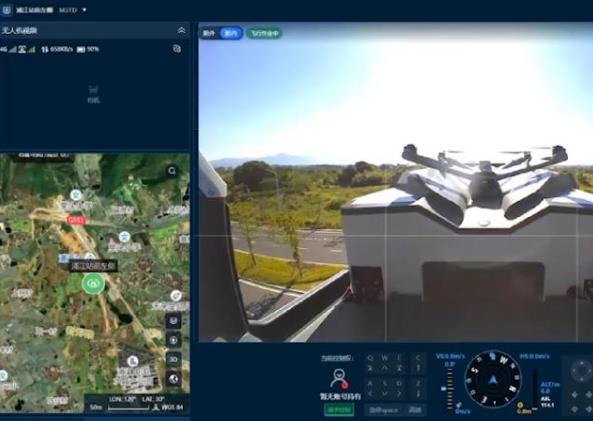Click the green control button under user icon
593x421 pixels.
point(339,409)
